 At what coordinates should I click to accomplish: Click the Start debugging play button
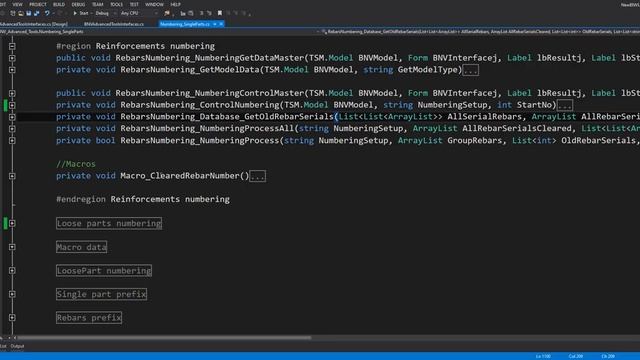(80, 13)
